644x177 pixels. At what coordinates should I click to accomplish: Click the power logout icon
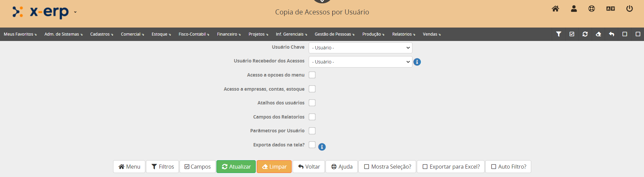click(x=630, y=9)
